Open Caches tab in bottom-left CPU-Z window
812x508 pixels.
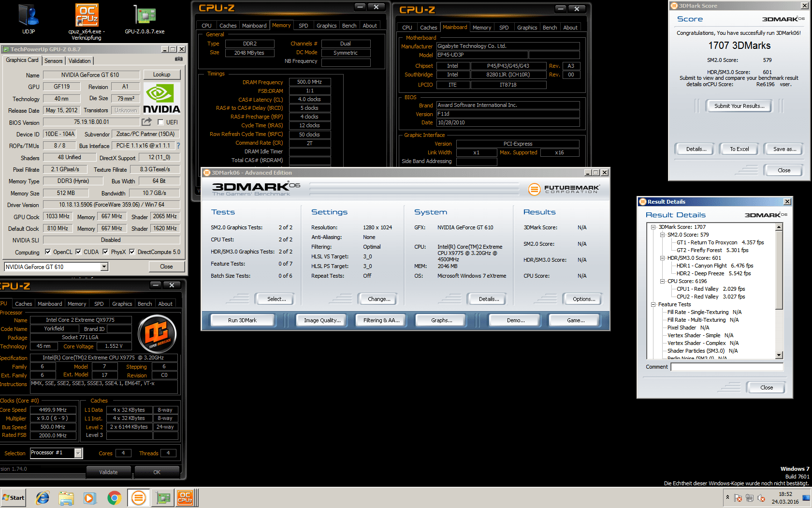click(x=24, y=304)
